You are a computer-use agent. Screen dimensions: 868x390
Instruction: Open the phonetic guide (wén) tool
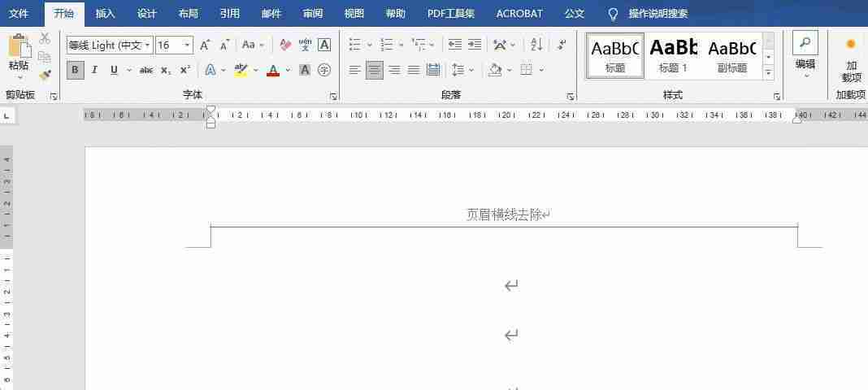(x=305, y=45)
